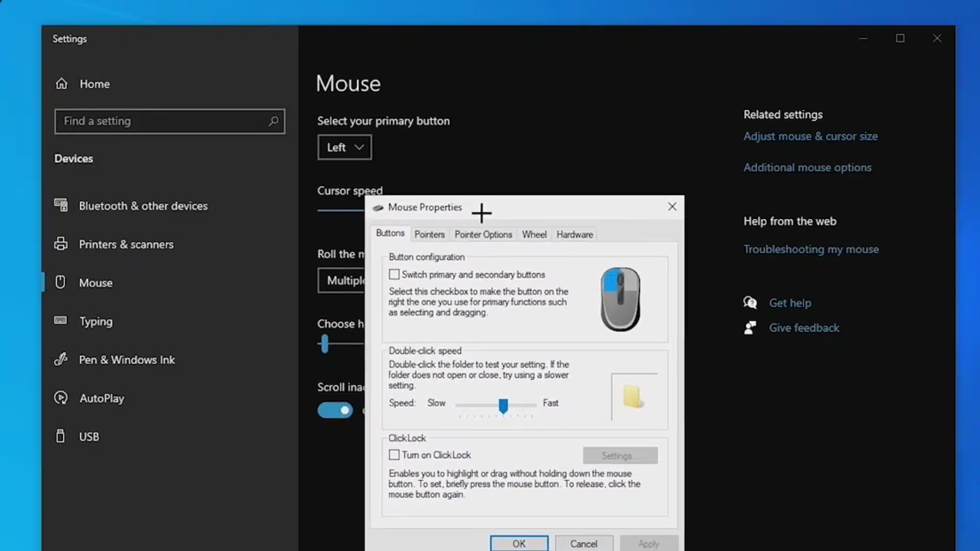Click the Apply button
The image size is (980, 551).
click(x=649, y=543)
